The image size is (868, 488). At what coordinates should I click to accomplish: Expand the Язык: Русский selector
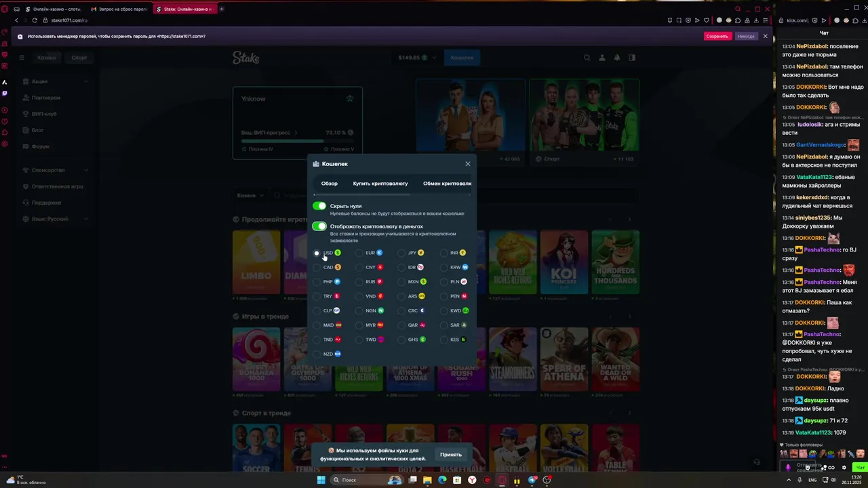pyautogui.click(x=54, y=219)
